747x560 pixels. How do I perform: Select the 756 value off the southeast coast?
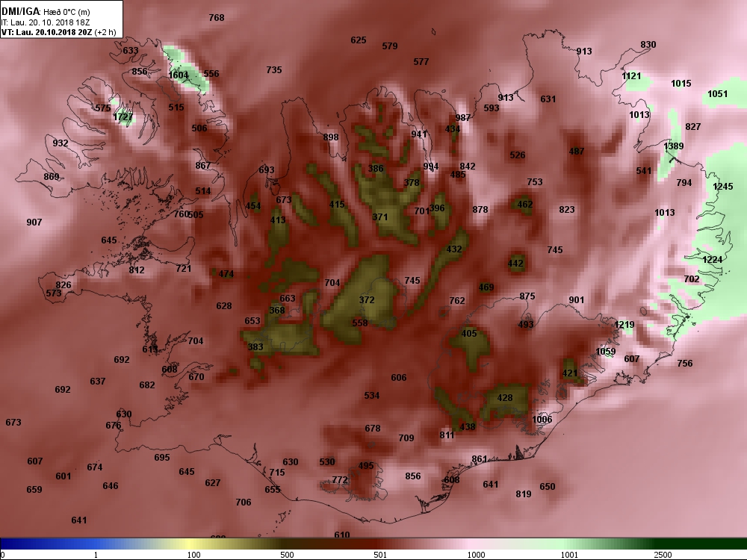(x=685, y=364)
